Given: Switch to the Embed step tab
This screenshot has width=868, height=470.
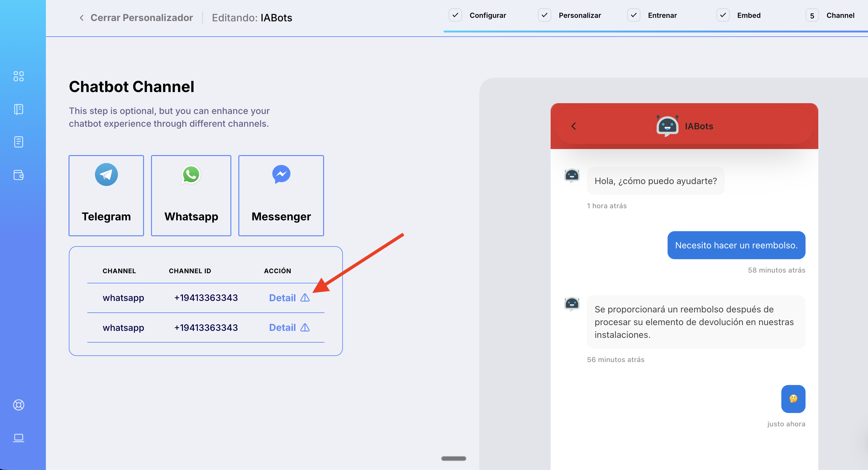Looking at the screenshot, I should coord(749,15).
